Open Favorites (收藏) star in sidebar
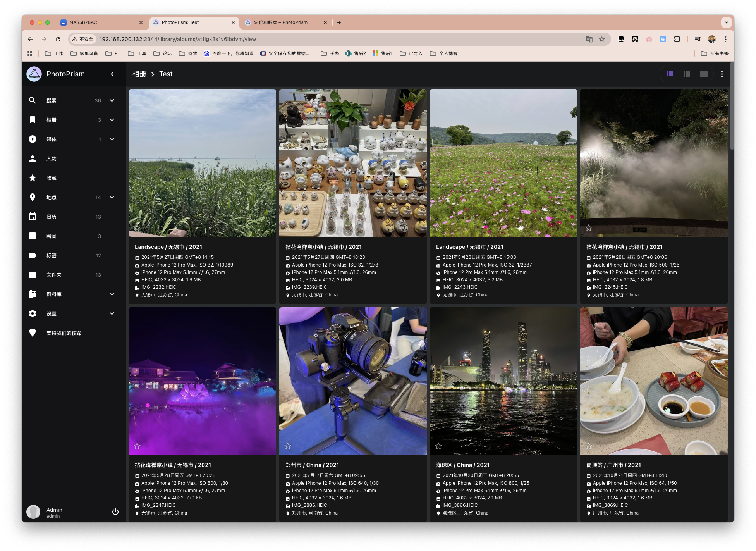 point(33,178)
